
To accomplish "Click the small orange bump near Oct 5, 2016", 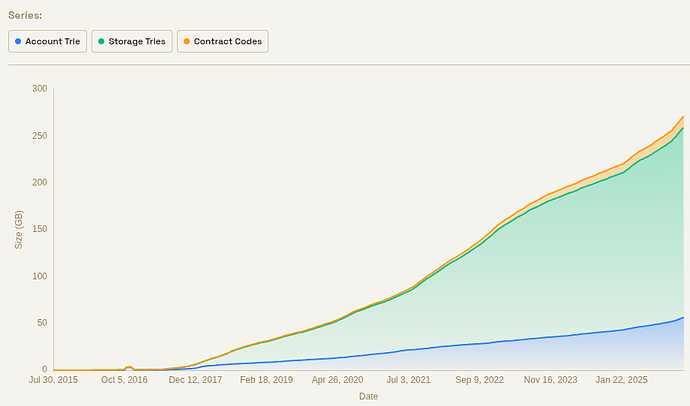I will [x=128, y=368].
